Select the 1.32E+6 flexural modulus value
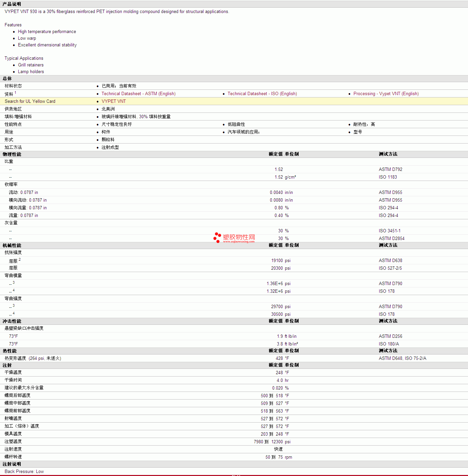The image size is (468, 476). (x=275, y=291)
